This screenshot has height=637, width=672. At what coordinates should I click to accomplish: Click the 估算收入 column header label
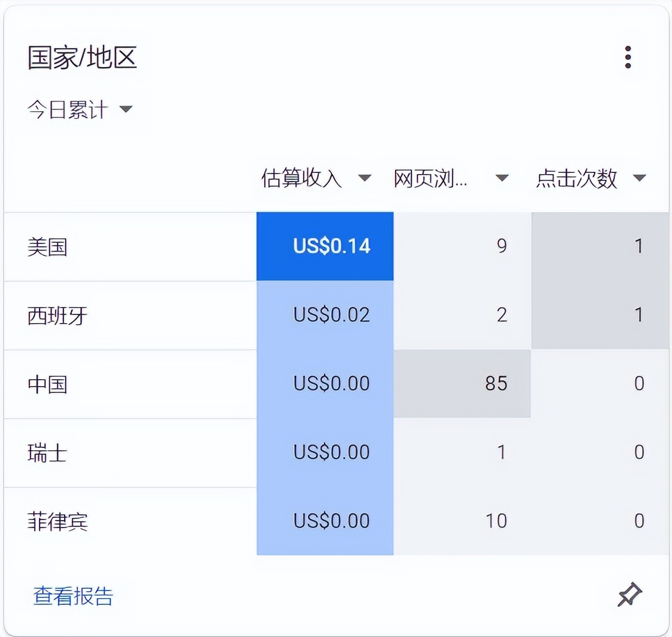pyautogui.click(x=302, y=179)
